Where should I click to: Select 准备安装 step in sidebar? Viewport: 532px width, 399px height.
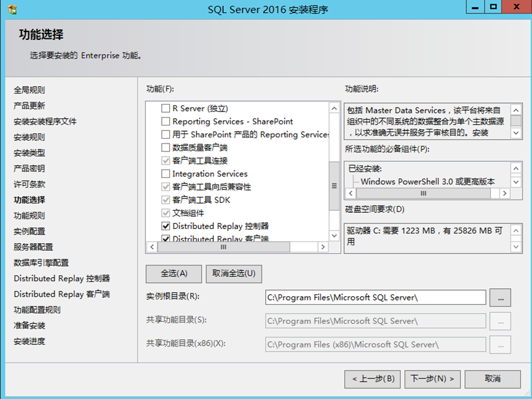[x=29, y=325]
